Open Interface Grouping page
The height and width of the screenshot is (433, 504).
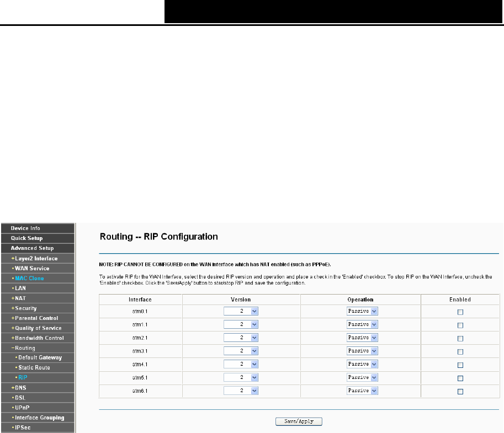[38, 418]
